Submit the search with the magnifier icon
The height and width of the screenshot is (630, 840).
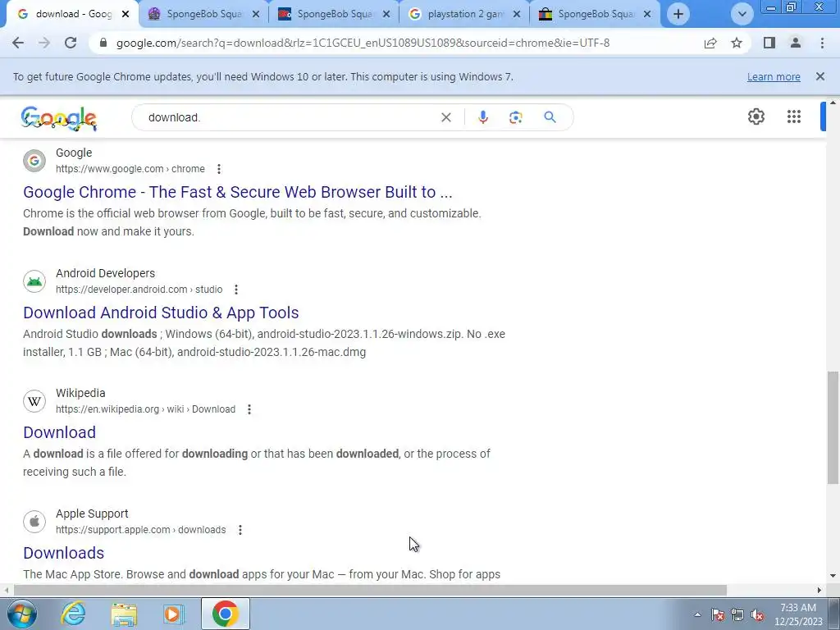550,116
